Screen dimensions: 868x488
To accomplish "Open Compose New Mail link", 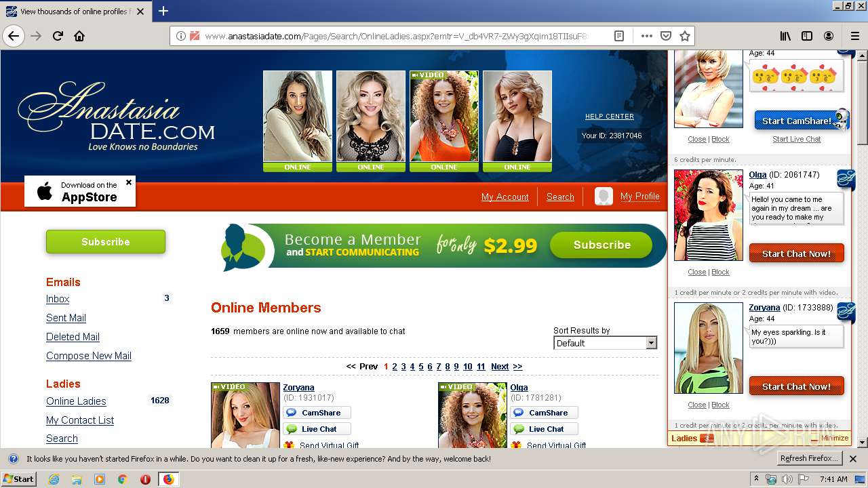I will pyautogui.click(x=89, y=356).
